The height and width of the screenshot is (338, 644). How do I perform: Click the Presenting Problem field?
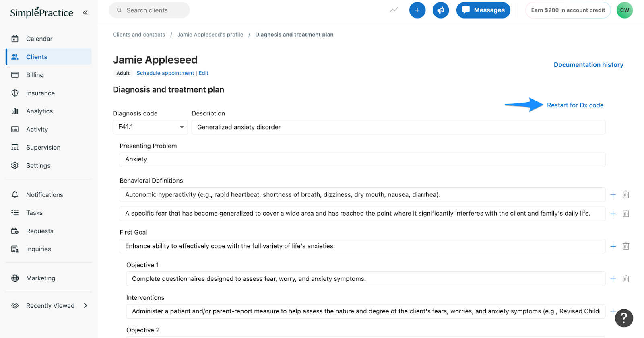click(x=362, y=159)
